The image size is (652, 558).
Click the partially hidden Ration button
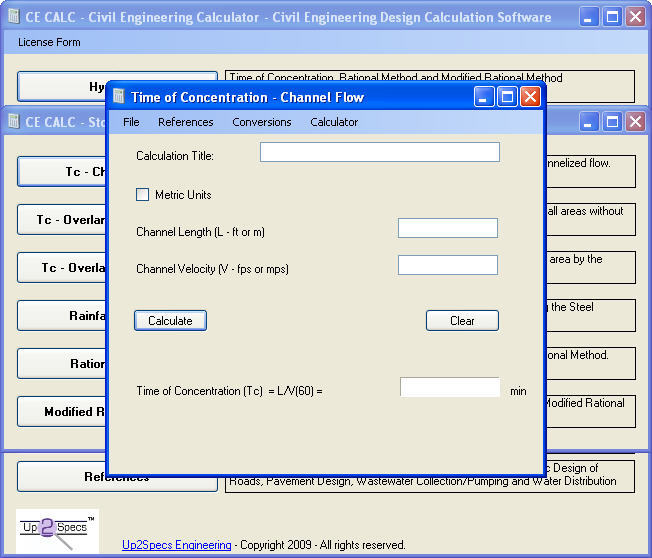click(x=62, y=364)
